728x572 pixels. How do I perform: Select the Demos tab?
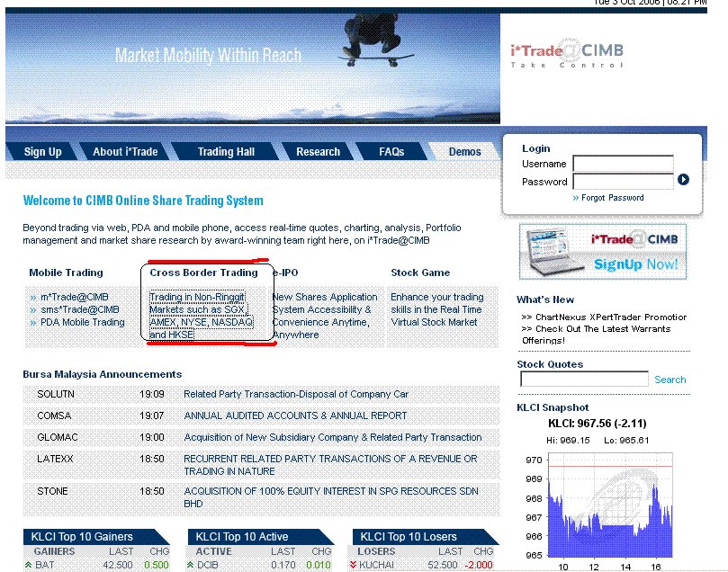point(464,152)
